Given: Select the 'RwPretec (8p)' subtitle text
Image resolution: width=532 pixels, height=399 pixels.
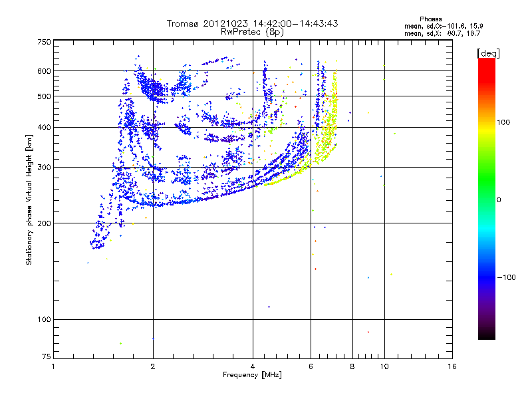Looking at the screenshot, I should [x=252, y=32].
